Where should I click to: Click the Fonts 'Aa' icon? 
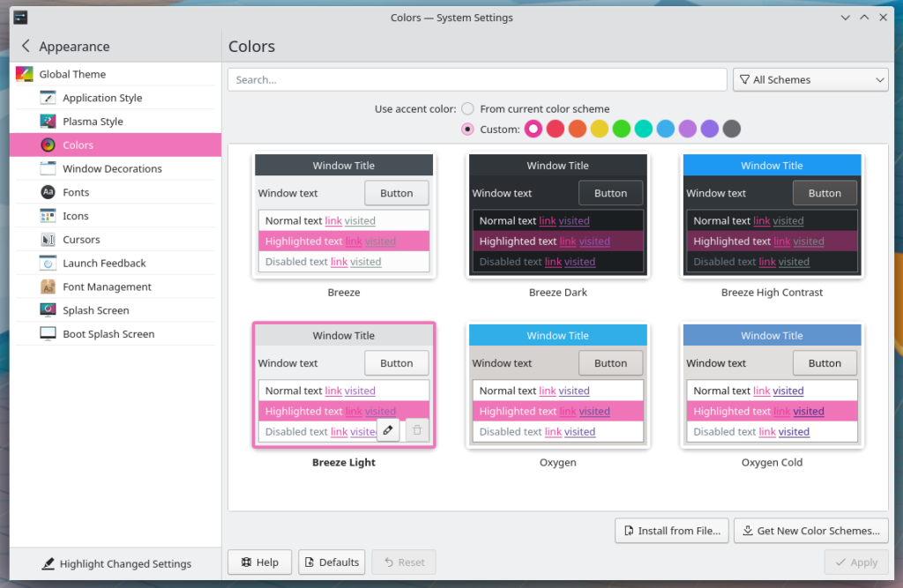[x=48, y=192]
